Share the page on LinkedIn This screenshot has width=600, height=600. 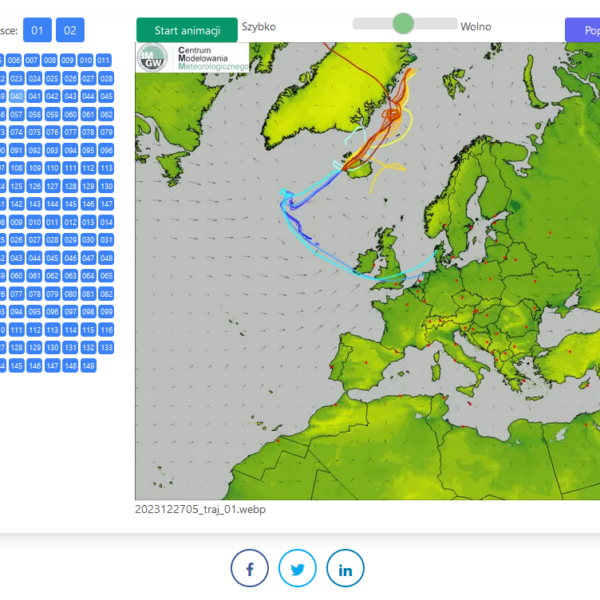click(x=345, y=568)
